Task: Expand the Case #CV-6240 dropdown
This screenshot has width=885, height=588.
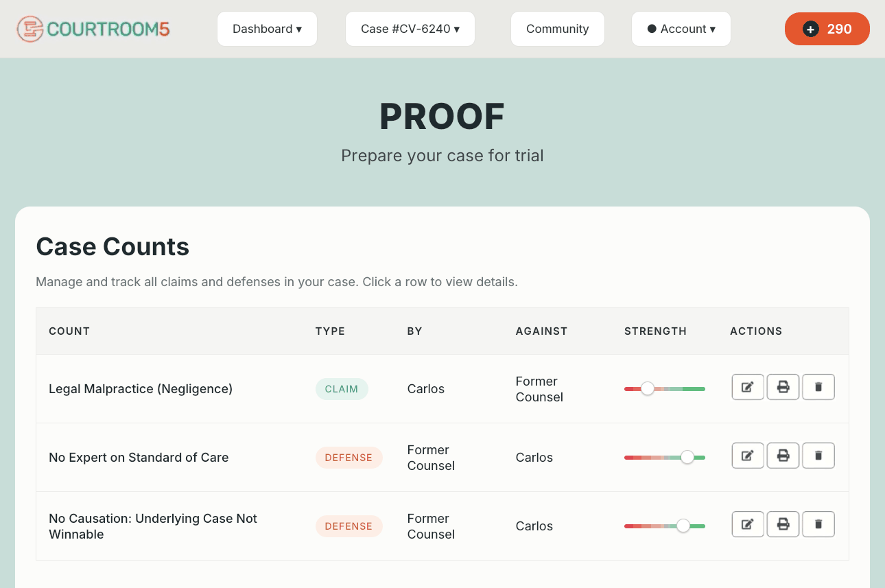Action: (410, 29)
